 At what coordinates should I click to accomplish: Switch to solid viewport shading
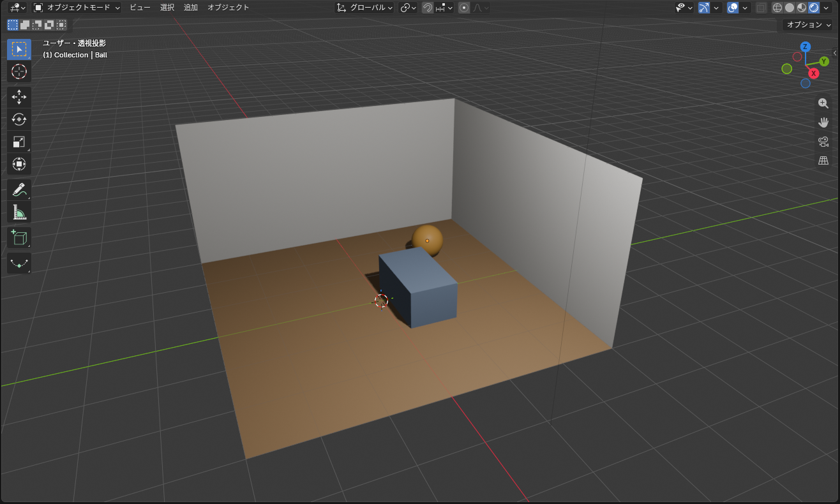coord(790,8)
